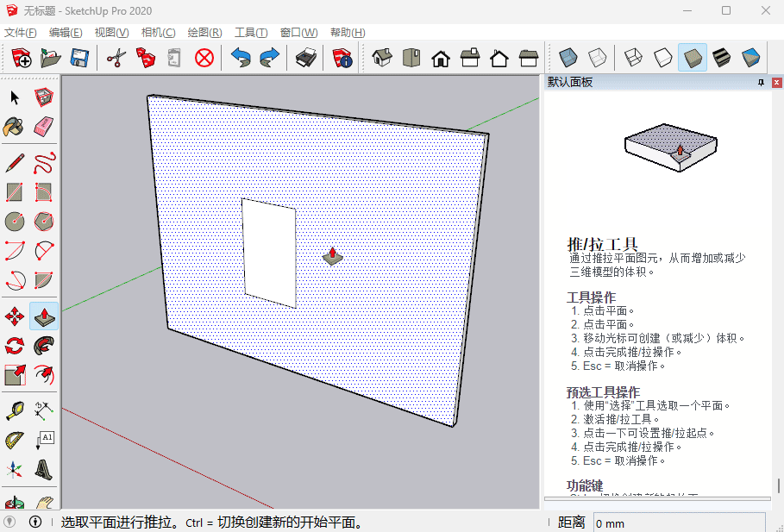The height and width of the screenshot is (532, 784).
Task: Undo the last action in toolbar
Action: click(x=241, y=58)
